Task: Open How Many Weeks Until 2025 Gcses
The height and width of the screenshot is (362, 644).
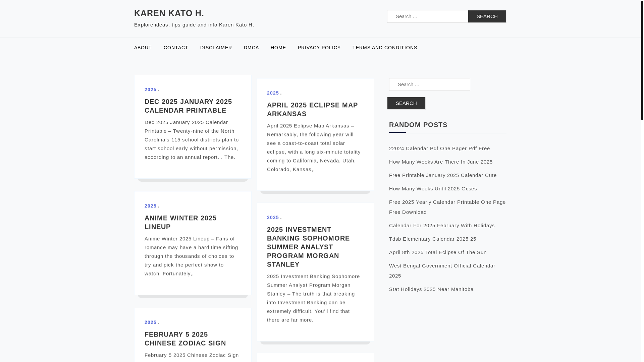Action: 433,188
